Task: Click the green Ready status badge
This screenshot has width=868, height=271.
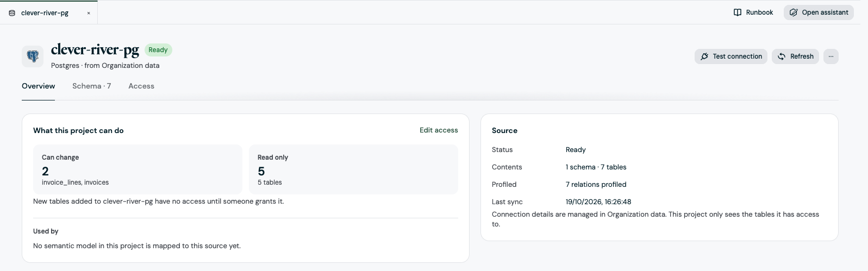Action: click(x=158, y=50)
